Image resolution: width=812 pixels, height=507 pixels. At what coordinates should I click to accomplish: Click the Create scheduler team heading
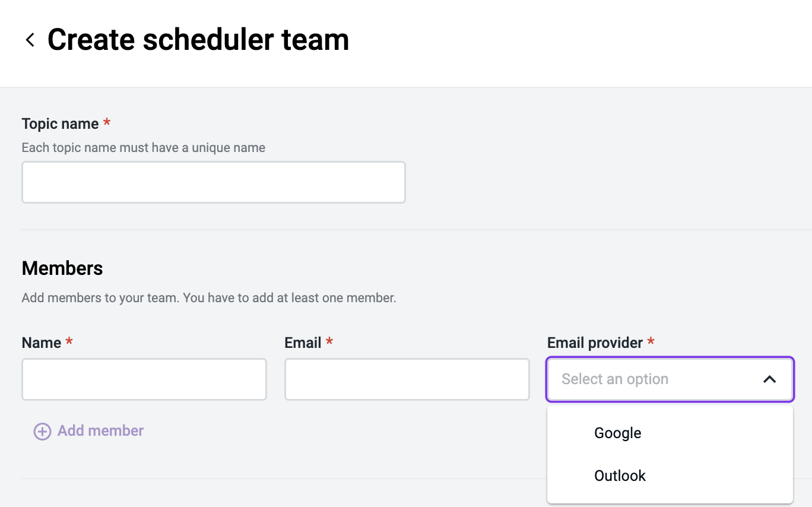198,39
